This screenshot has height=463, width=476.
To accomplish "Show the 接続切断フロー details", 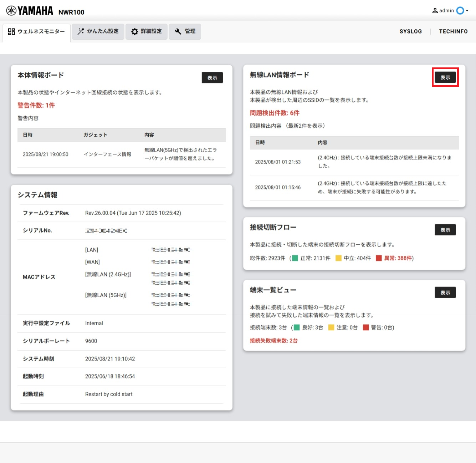I will [x=445, y=230].
